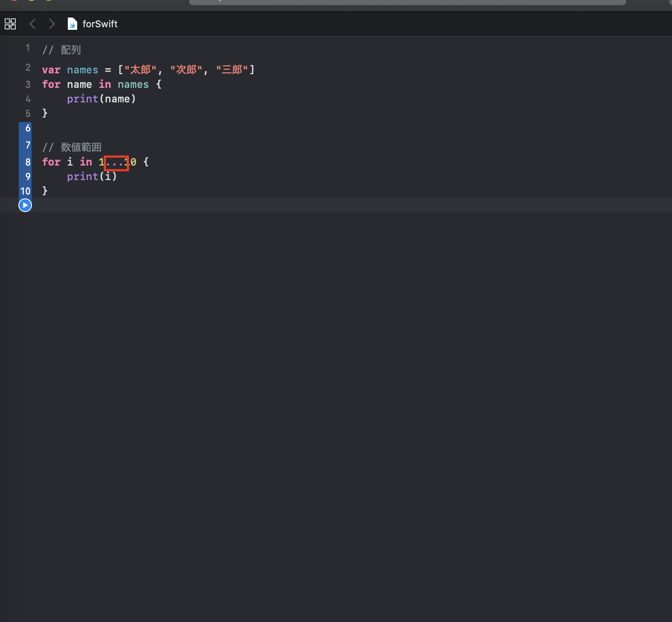
Task: Click line number 7 in the gutter
Action: click(x=28, y=145)
